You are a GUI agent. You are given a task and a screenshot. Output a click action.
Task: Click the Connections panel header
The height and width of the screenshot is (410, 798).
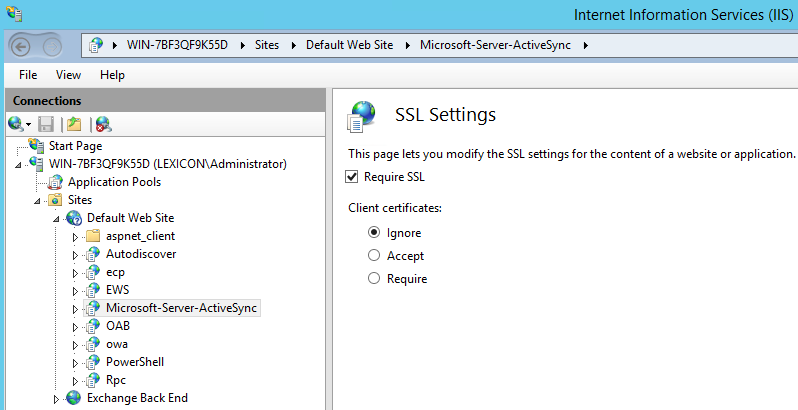click(165, 101)
